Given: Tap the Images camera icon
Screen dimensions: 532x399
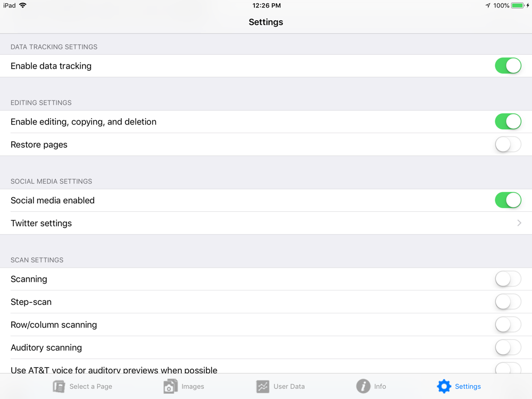Looking at the screenshot, I should click(170, 386).
